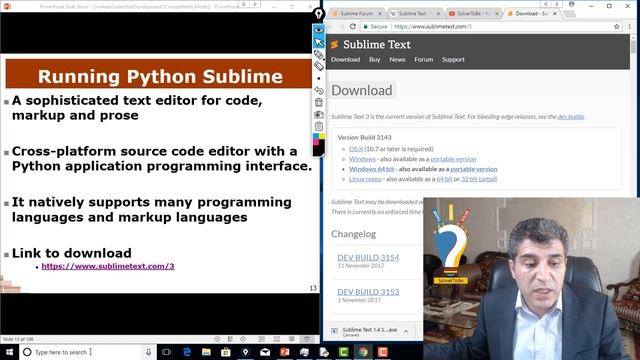Click the lightbulb icon atop the annotation toolbar
The height and width of the screenshot is (360, 640).
[318, 14]
